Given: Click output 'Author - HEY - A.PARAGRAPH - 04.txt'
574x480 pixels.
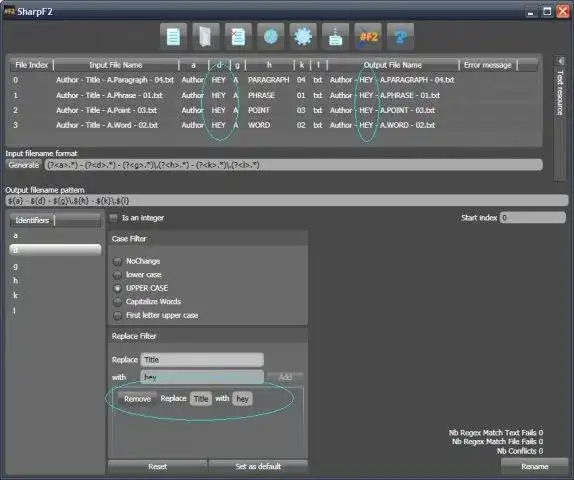Looking at the screenshot, I should 392,80.
